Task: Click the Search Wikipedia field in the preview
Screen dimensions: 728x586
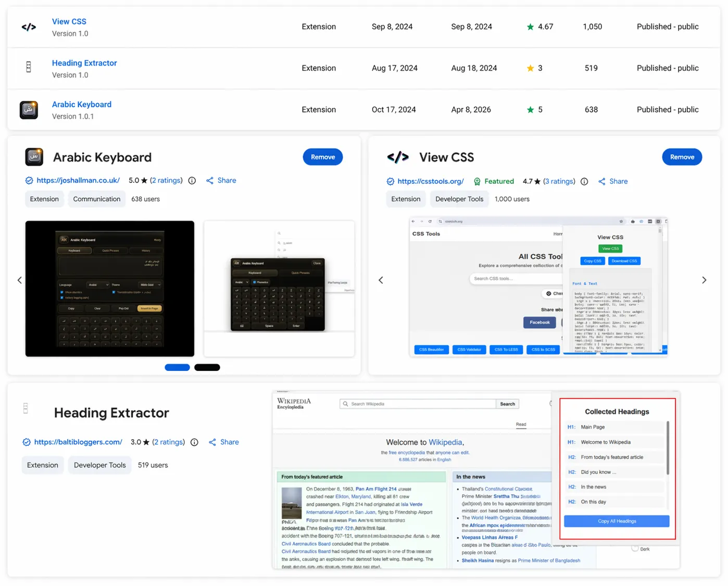Action: [x=418, y=404]
